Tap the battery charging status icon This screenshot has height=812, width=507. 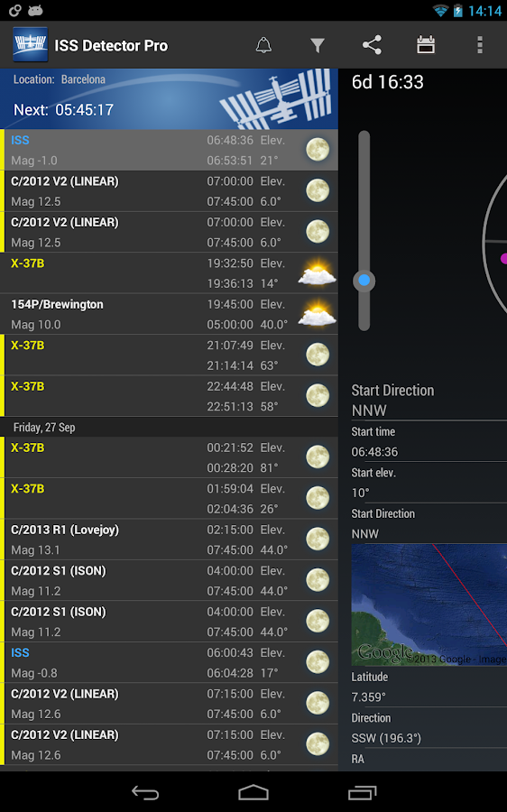pyautogui.click(x=457, y=10)
